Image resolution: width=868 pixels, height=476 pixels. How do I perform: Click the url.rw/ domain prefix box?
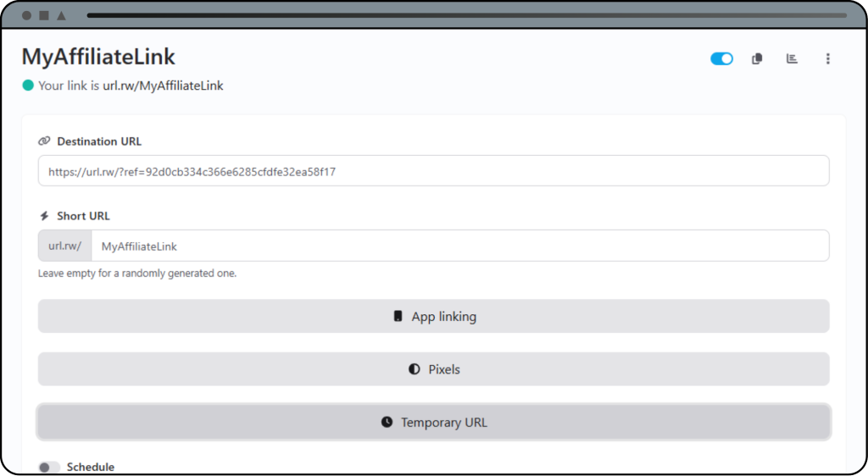64,246
